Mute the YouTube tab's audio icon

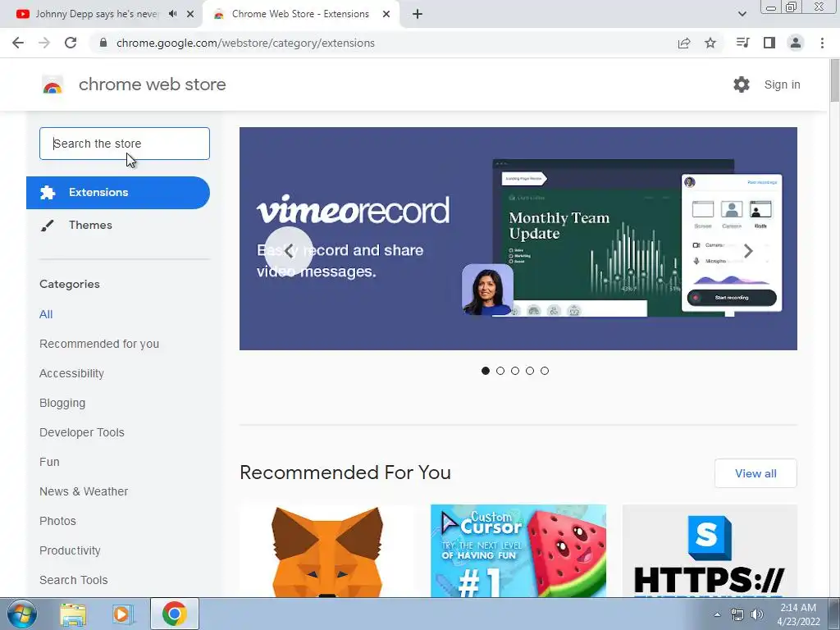pyautogui.click(x=172, y=14)
